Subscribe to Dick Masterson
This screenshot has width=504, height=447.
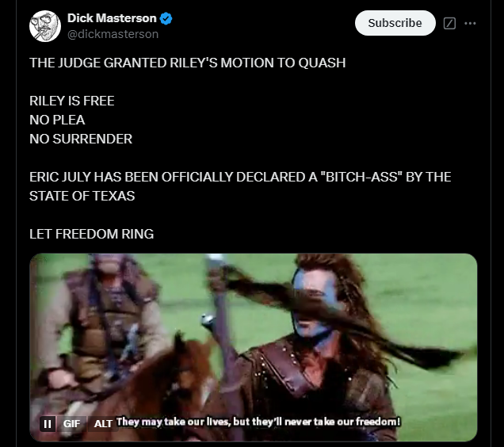(x=395, y=23)
